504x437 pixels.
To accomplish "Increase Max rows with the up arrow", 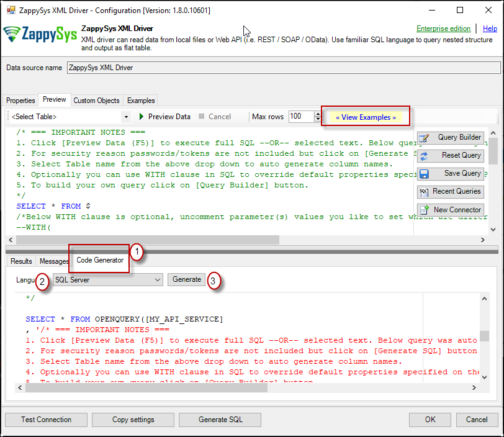I will [x=318, y=114].
